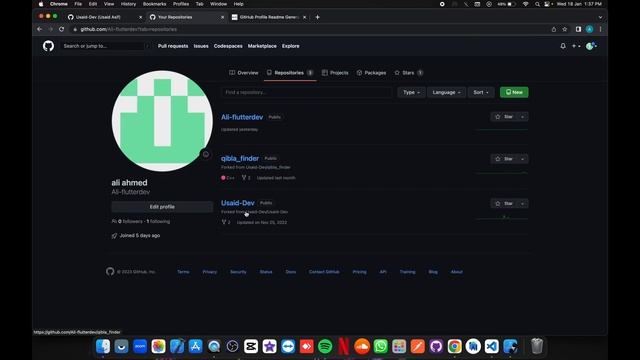Image resolution: width=640 pixels, height=360 pixels.
Task: Click the large profile avatar image
Action: pyautogui.click(x=162, y=121)
